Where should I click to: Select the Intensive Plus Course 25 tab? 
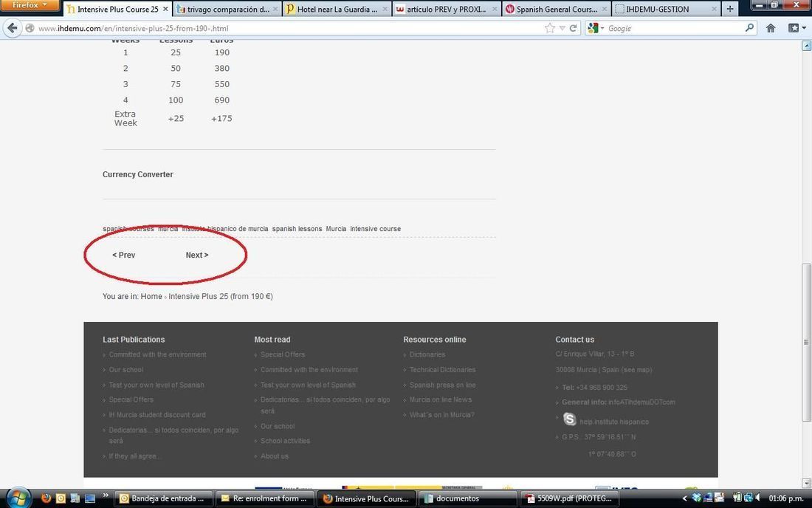pyautogui.click(x=117, y=9)
